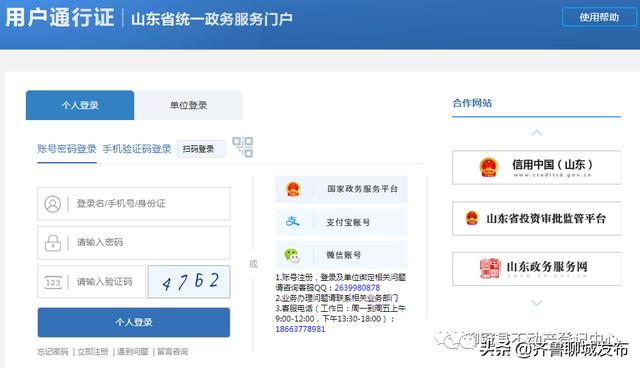The image size is (640, 368).
Task: Focus the 请输入验证码 captcha field
Action: [x=91, y=282]
